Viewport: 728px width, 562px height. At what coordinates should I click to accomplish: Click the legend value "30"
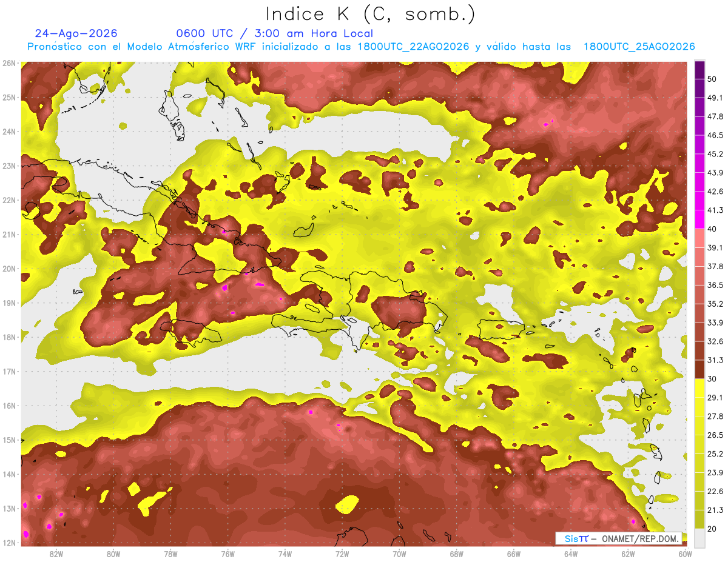click(x=713, y=379)
